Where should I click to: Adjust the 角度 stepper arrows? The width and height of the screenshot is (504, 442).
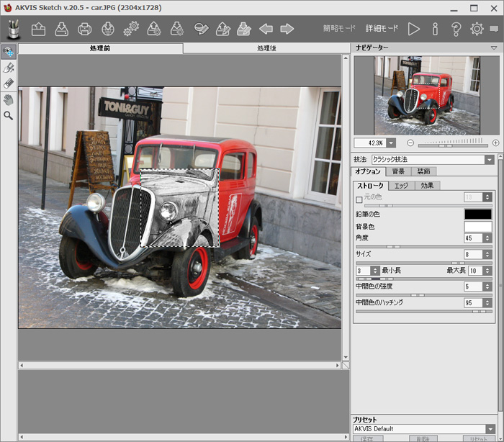(x=487, y=238)
